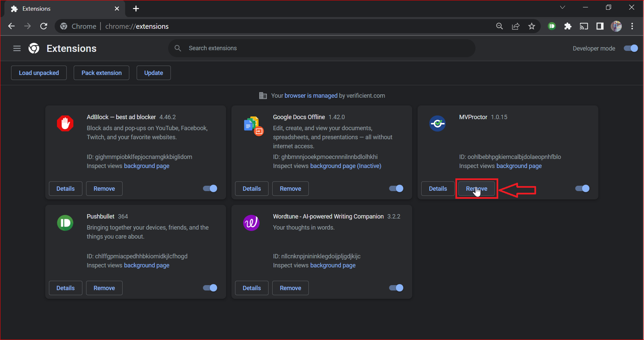Bookmark this tab with the star

tap(532, 26)
